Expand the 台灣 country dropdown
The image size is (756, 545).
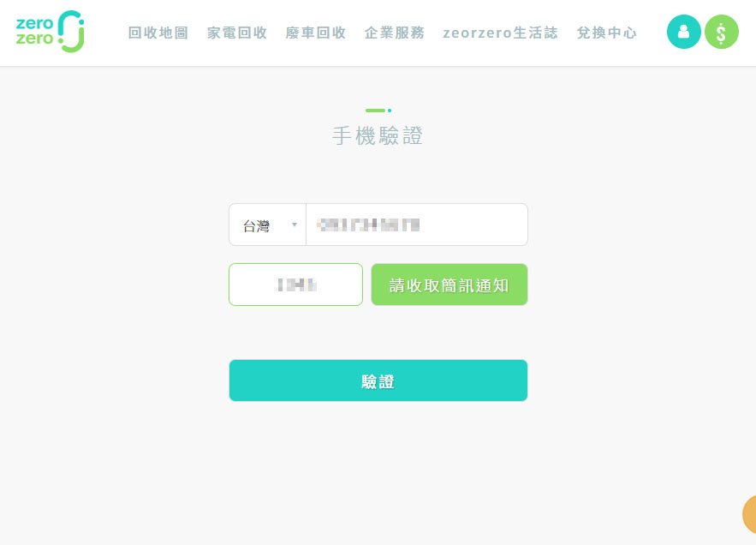pyautogui.click(x=268, y=225)
